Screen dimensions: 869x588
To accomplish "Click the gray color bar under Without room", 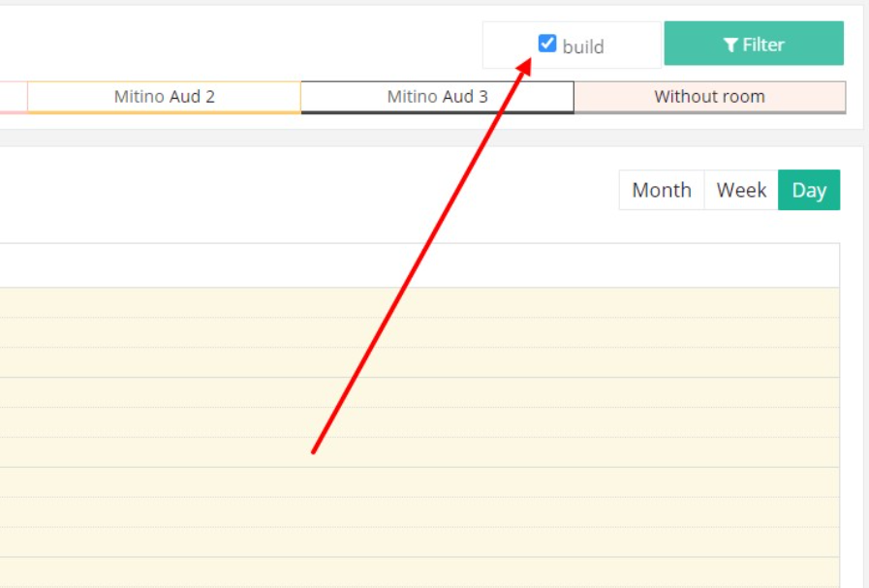I will pos(710,112).
